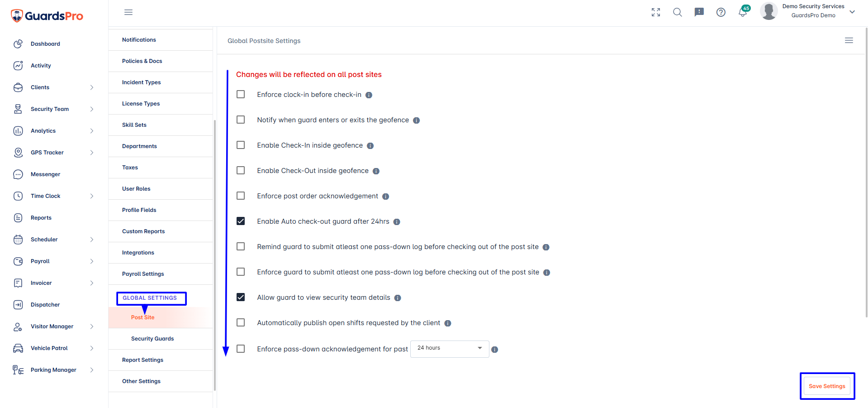The image size is (868, 408).
Task: Click the help question mark icon
Action: (721, 12)
